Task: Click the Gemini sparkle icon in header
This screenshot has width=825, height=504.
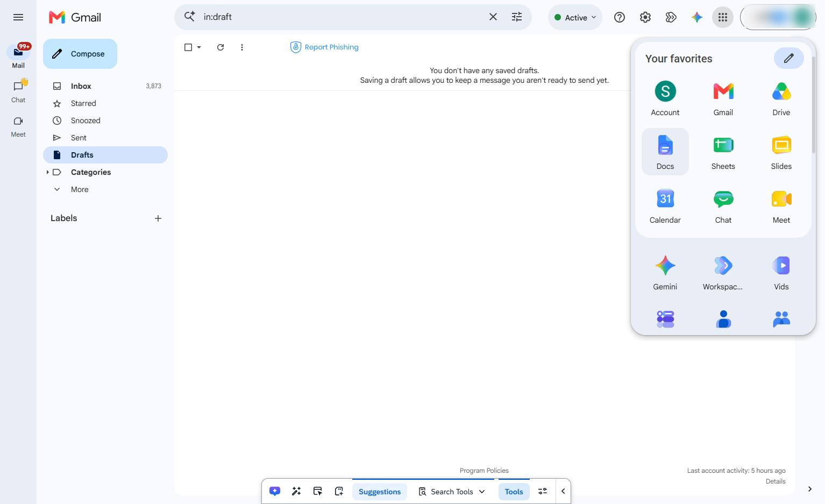Action: [697, 17]
